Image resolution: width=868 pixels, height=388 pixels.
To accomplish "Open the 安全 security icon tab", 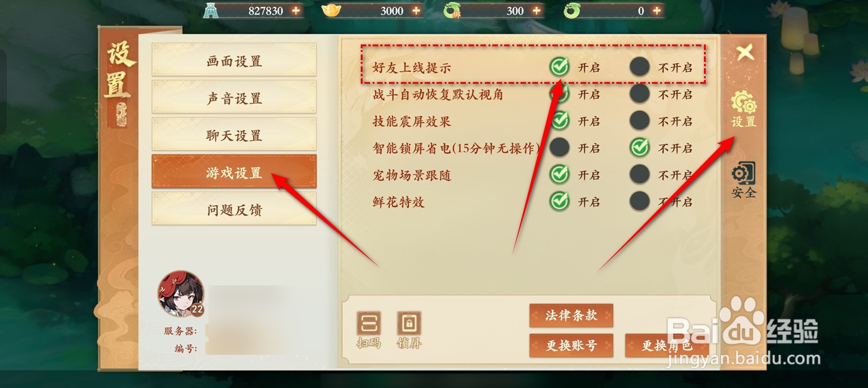I will pos(744,180).
